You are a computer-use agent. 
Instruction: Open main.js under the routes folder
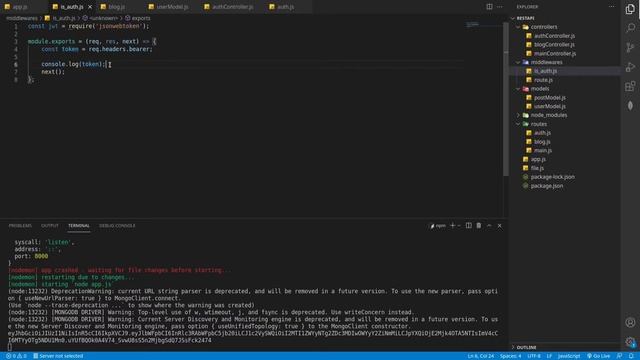(543, 151)
